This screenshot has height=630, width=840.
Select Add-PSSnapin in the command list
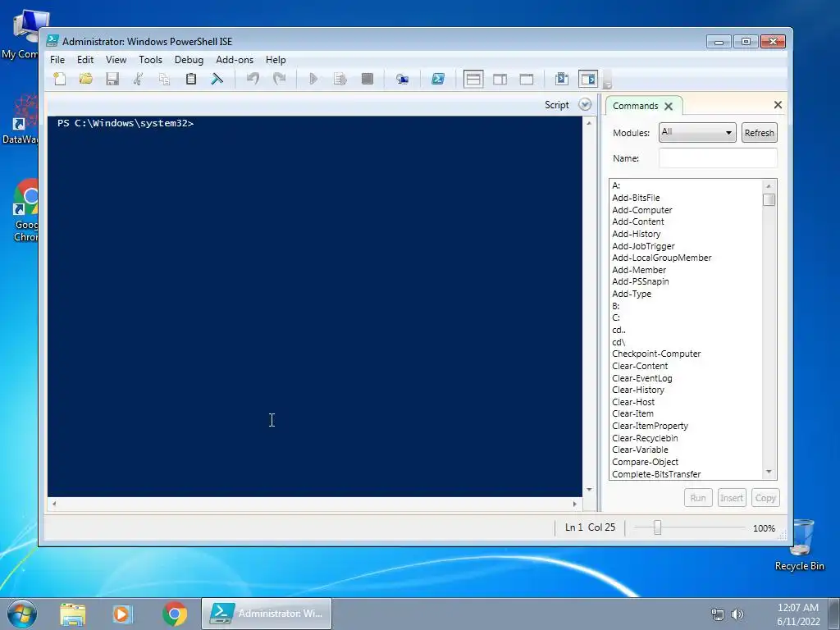(640, 282)
